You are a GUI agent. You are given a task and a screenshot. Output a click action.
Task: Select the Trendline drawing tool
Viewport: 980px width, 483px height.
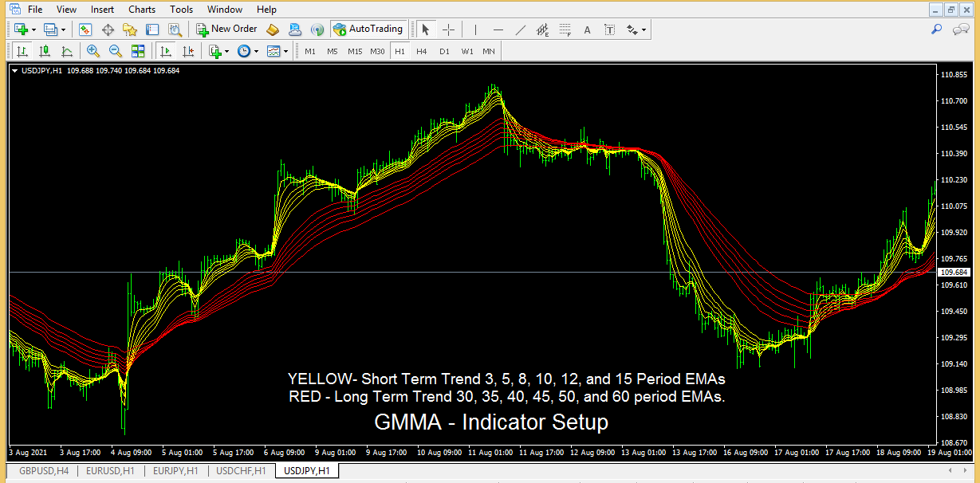point(521,29)
